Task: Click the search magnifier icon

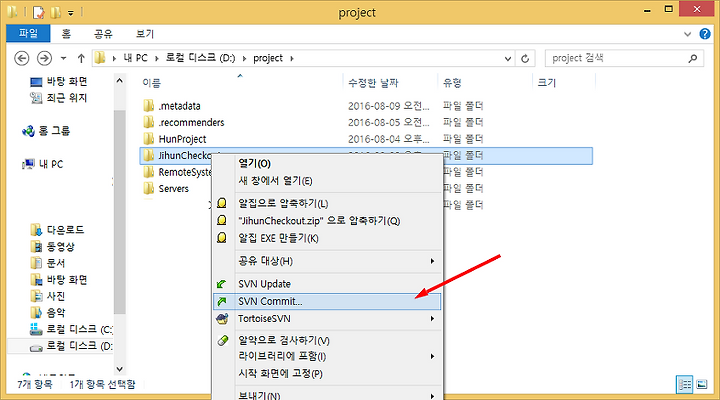Action: tap(693, 58)
